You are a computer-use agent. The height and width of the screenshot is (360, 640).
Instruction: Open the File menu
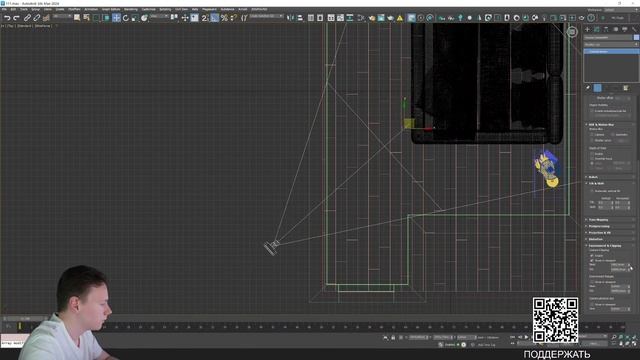(4, 9)
